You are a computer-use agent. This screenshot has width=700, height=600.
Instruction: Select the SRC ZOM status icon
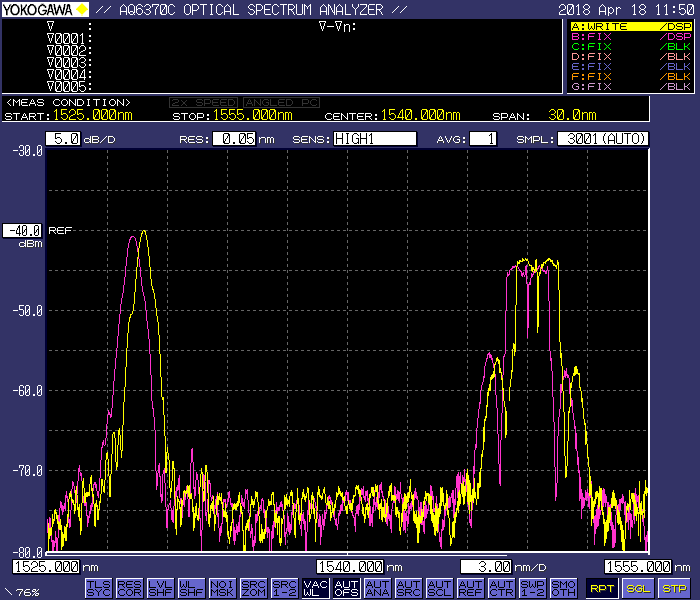point(253,587)
